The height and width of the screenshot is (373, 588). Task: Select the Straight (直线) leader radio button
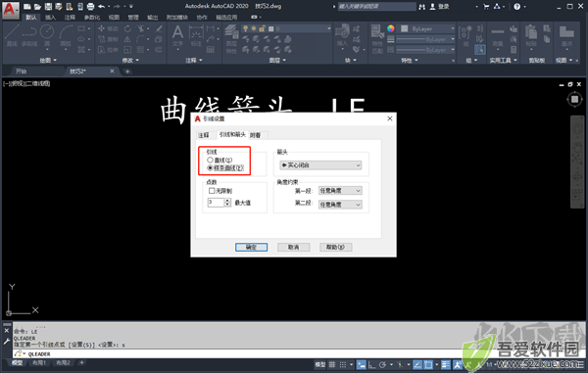[x=210, y=160]
